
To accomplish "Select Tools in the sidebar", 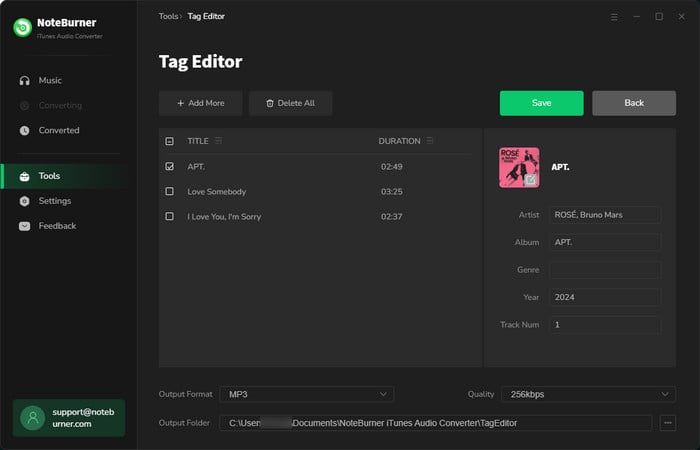I will click(65, 176).
